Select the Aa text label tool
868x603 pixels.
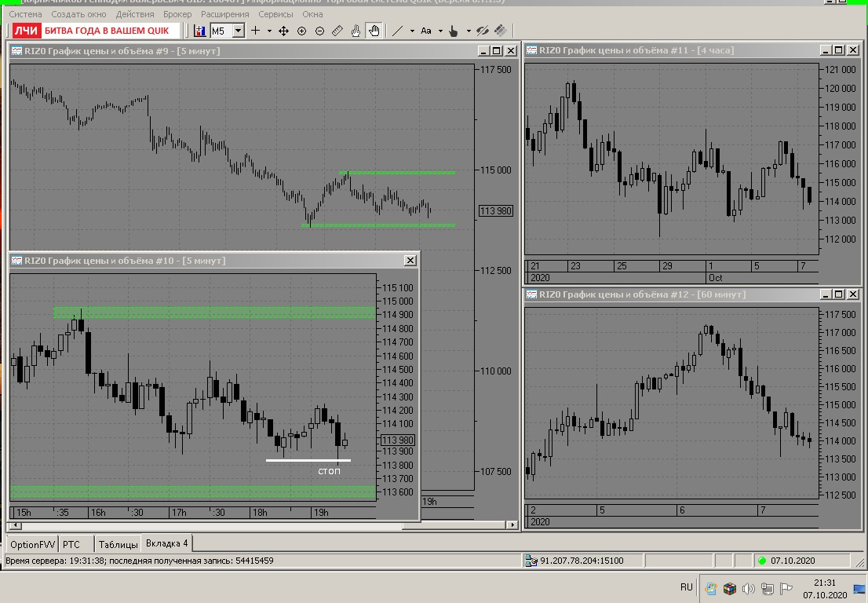coord(425,31)
